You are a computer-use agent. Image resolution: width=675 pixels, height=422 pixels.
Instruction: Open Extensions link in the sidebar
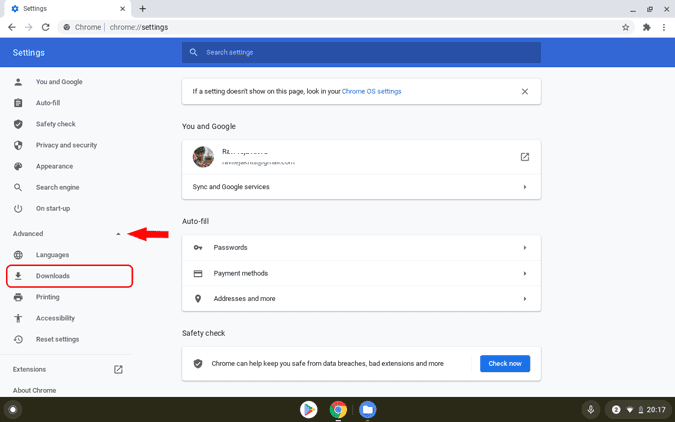tap(29, 369)
